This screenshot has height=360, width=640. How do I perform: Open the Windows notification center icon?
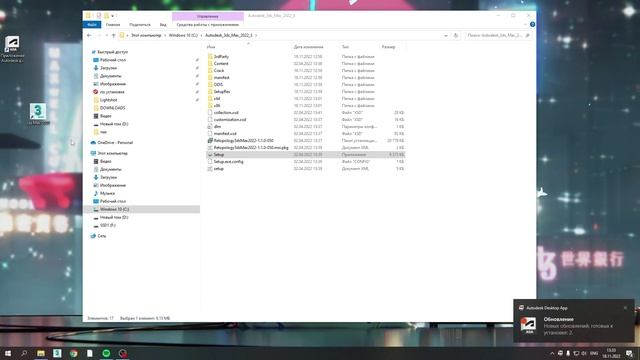(629, 353)
